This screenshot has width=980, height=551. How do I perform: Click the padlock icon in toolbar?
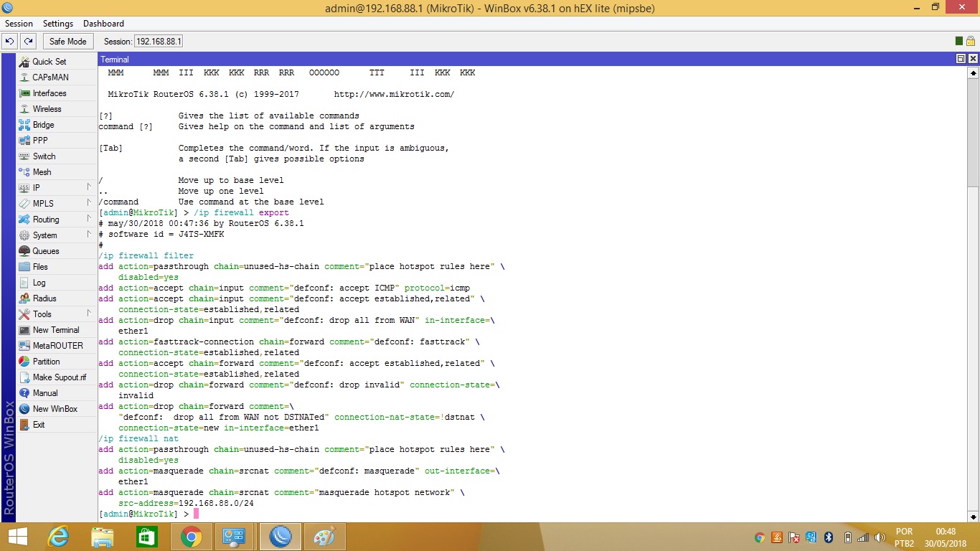970,42
